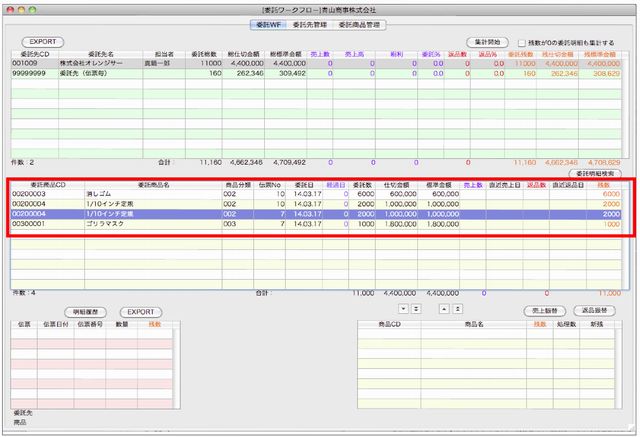Click the 委託総数 column header
Image resolution: width=640 pixels, height=437 pixels.
tap(204, 54)
